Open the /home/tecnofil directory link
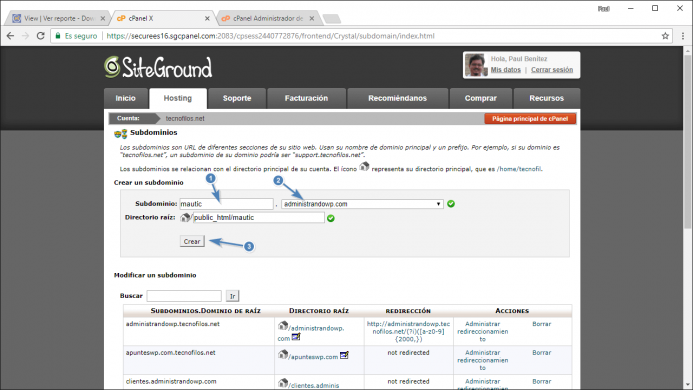 519,169
